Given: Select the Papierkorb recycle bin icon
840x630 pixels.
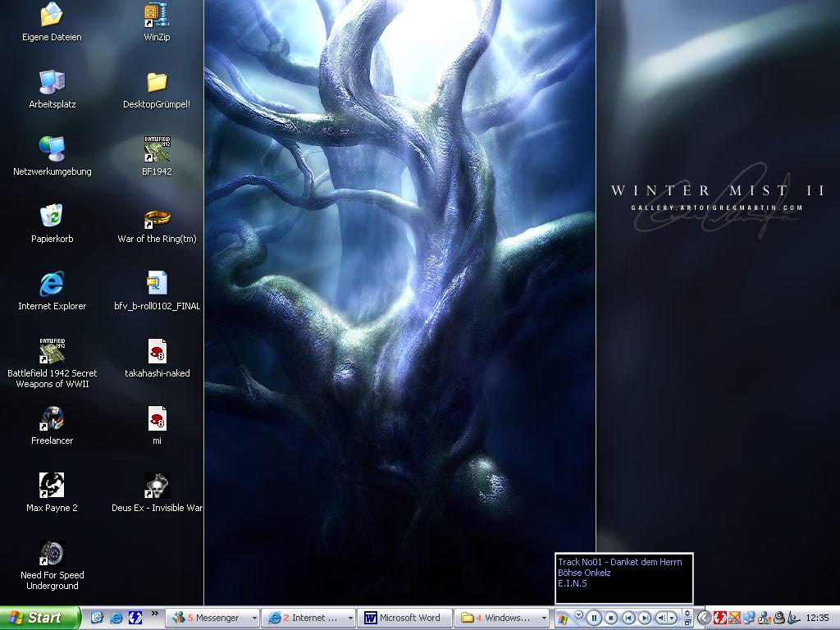Looking at the screenshot, I should click(x=52, y=217).
